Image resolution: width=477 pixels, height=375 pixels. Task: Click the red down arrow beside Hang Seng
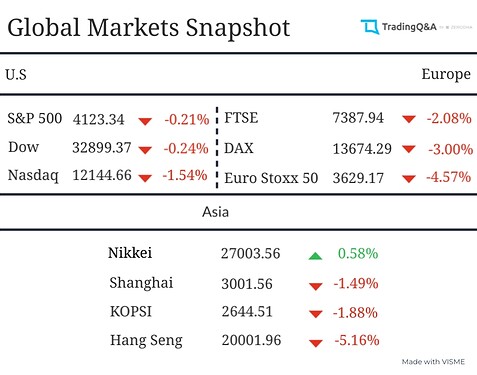pyautogui.click(x=315, y=343)
